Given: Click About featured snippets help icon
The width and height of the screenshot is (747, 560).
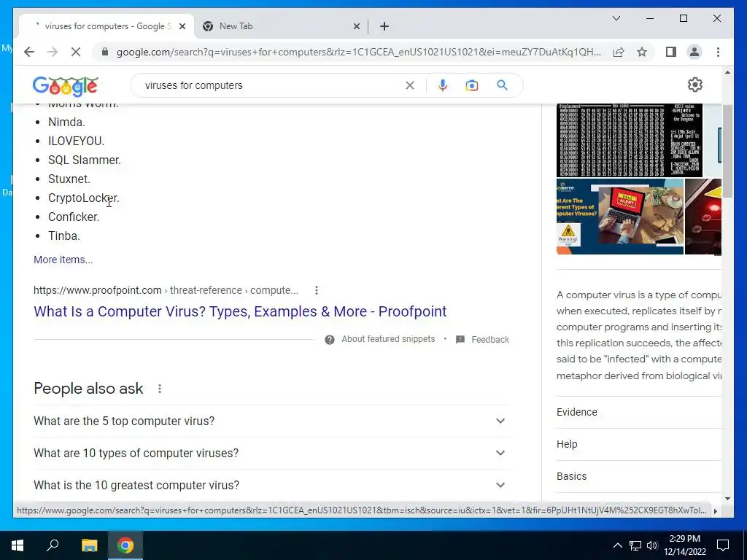Looking at the screenshot, I should tap(329, 340).
